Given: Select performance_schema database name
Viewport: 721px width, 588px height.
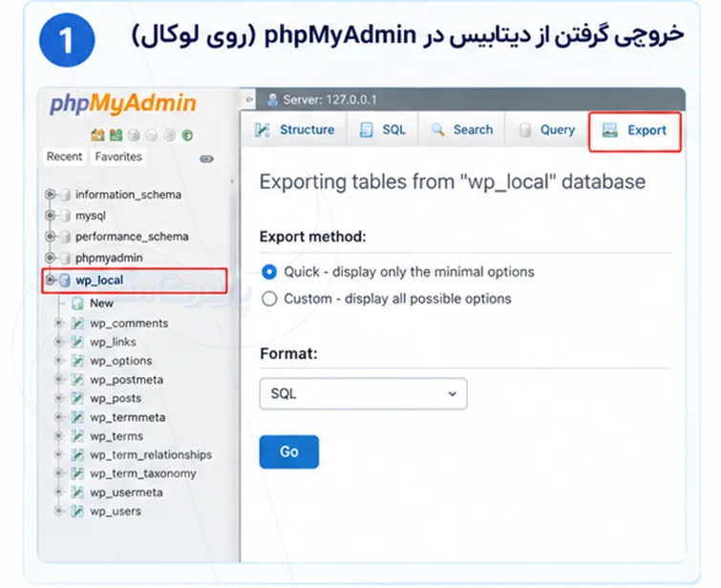Looking at the screenshot, I should click(132, 237).
